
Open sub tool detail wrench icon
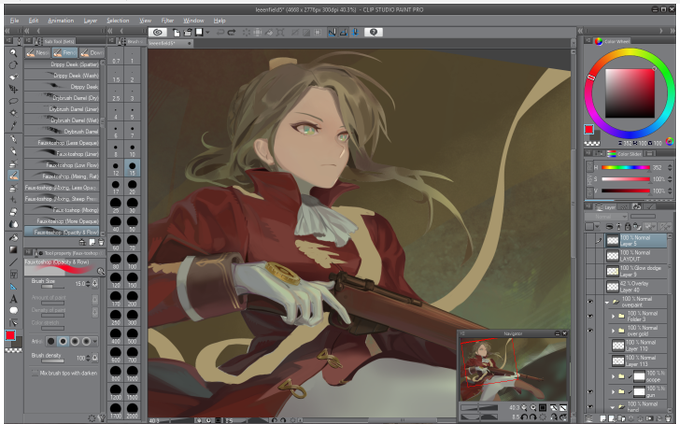pos(102,418)
